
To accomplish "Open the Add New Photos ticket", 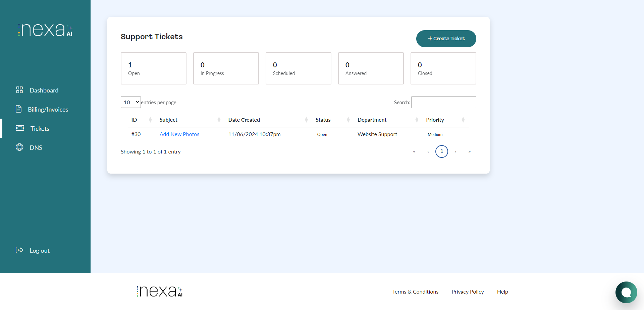I will pyautogui.click(x=179, y=134).
